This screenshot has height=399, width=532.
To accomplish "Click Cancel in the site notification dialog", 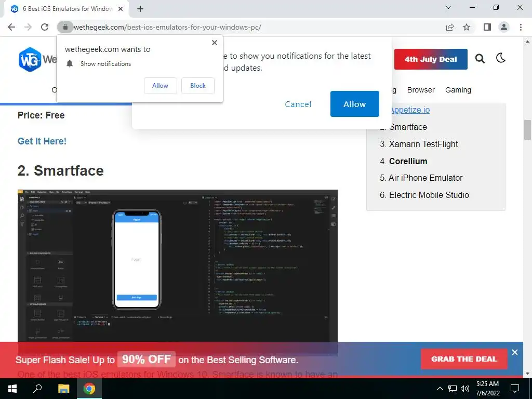I will coord(298,104).
